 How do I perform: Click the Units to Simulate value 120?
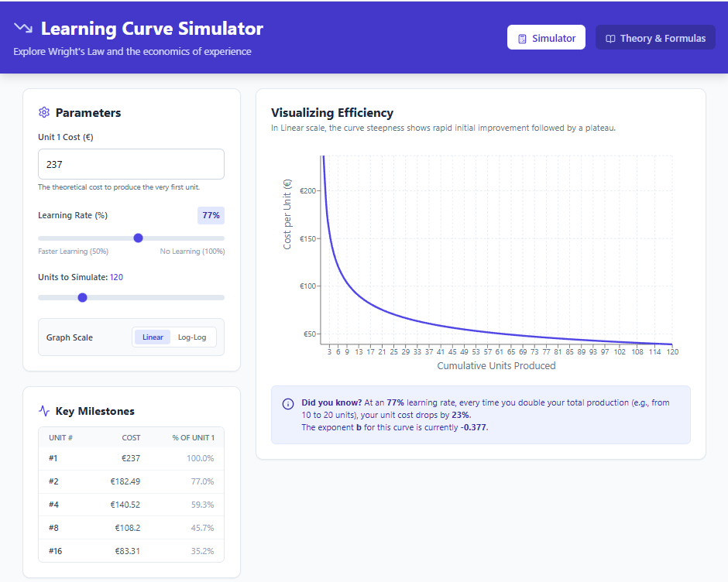[x=116, y=277]
